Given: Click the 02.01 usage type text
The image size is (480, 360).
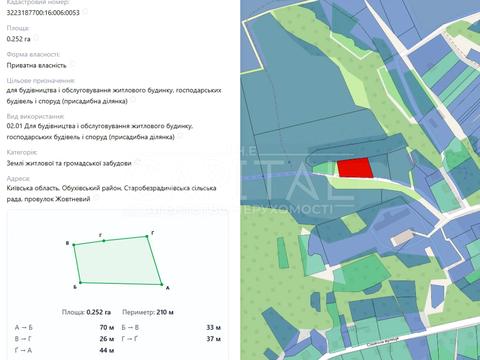Looking at the screenshot, I should (100, 132).
